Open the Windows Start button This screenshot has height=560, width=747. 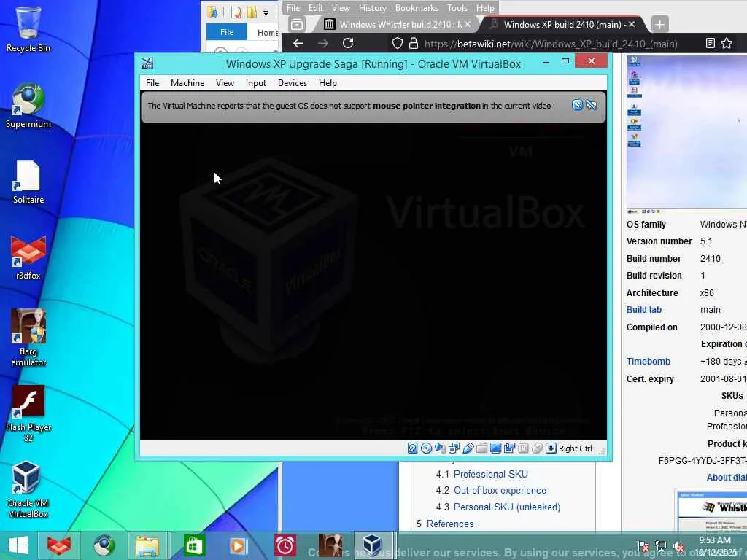coord(18,545)
